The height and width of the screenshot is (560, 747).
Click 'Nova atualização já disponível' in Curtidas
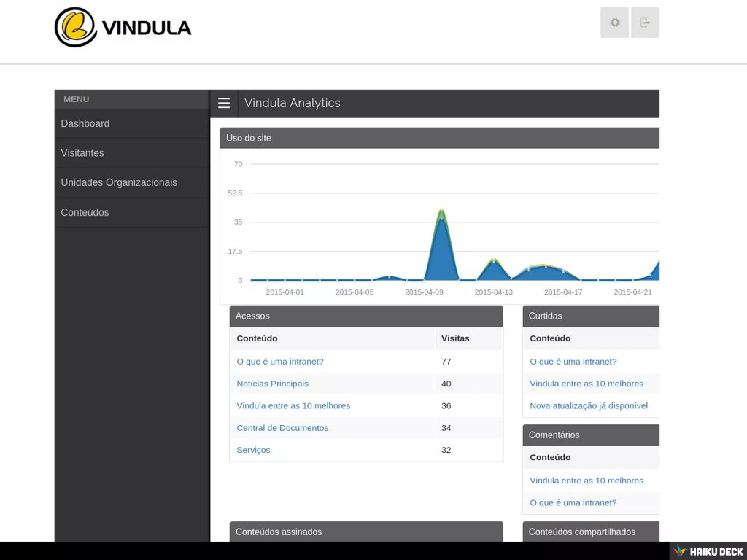588,406
